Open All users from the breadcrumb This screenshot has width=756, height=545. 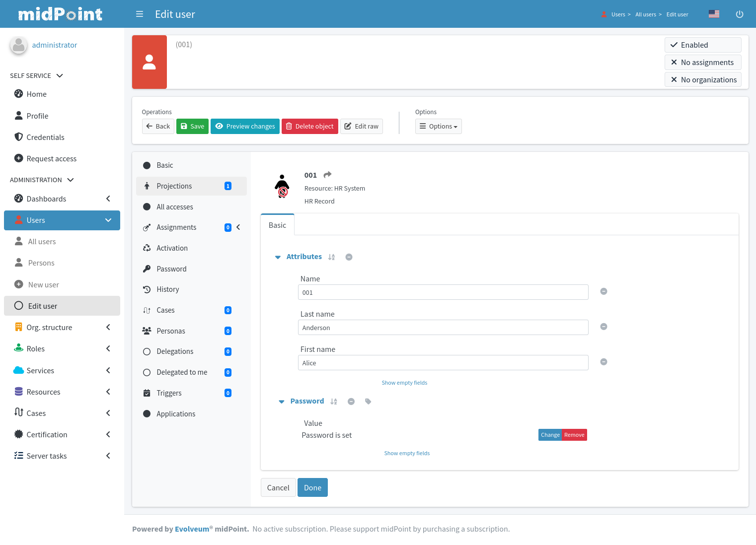646,14
